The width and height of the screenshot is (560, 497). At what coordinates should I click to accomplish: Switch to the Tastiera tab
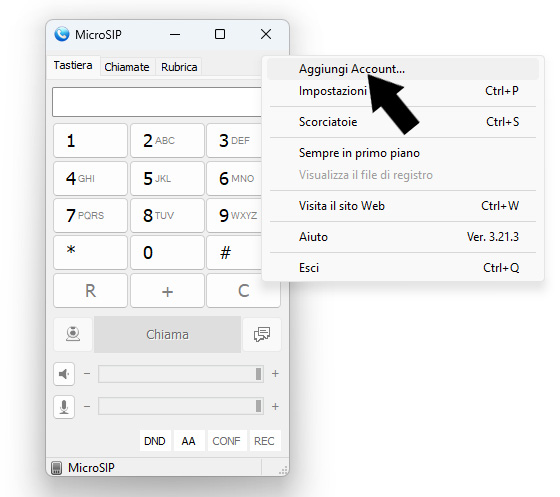pos(73,65)
